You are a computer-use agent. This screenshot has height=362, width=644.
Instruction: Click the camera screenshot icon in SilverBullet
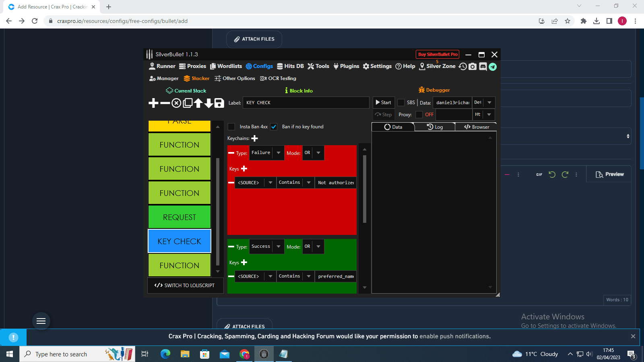473,66
